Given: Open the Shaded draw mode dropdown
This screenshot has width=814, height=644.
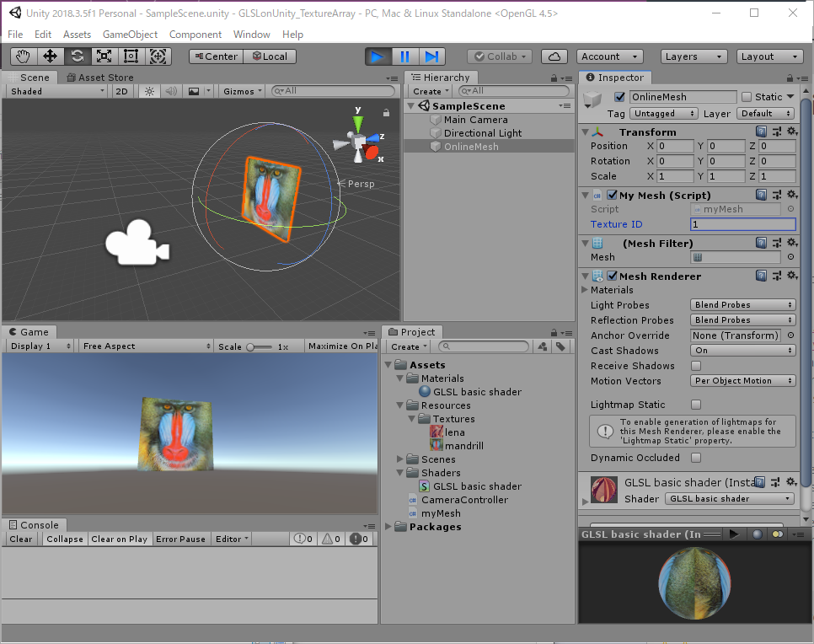Looking at the screenshot, I should coord(57,91).
